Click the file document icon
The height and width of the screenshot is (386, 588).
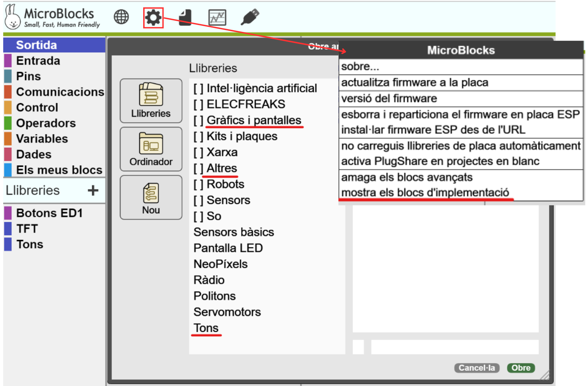pyautogui.click(x=185, y=18)
